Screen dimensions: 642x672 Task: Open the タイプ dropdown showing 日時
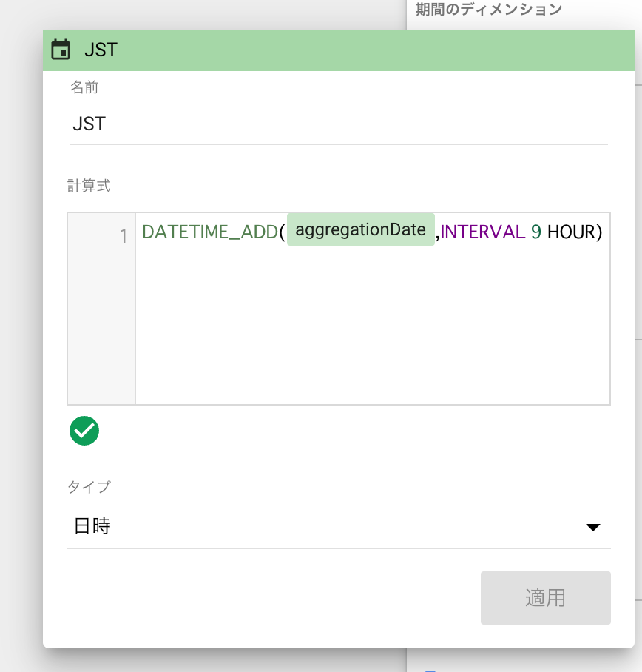338,526
